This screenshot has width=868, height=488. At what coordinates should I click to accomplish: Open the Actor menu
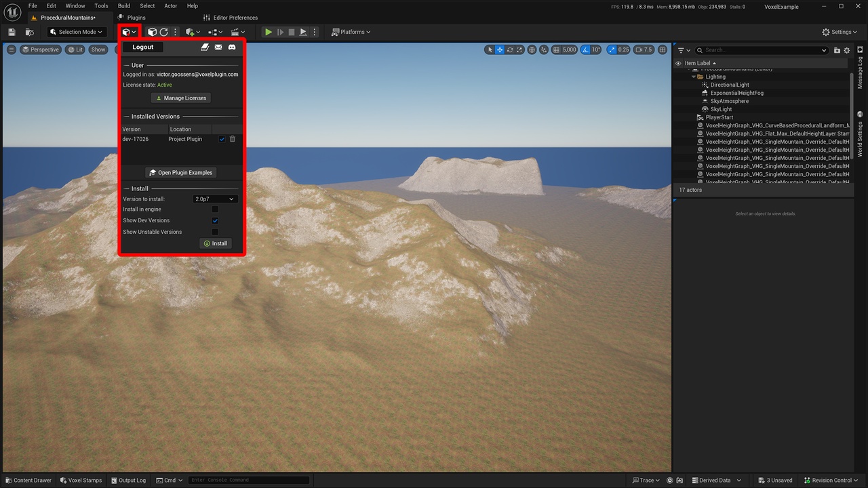pos(171,5)
